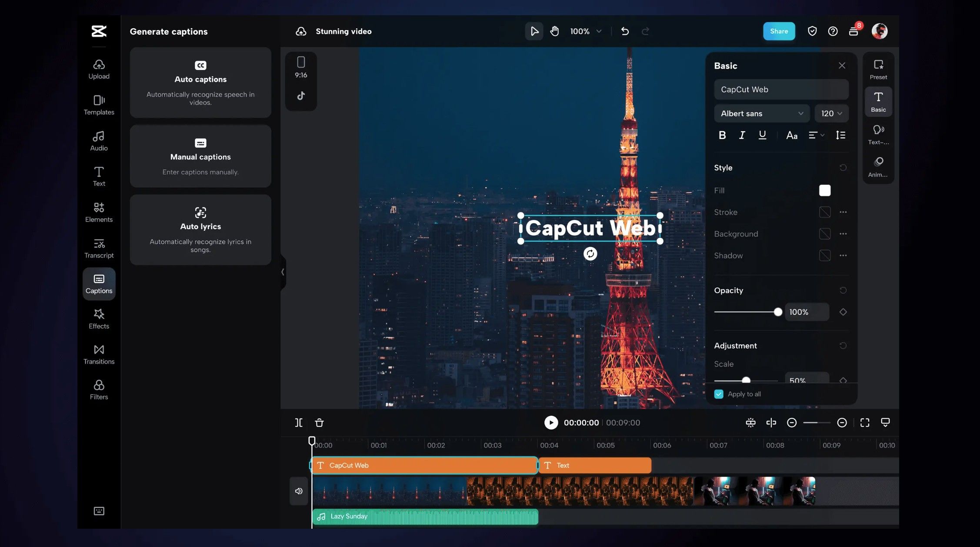Open the 100% zoom level dropdown
This screenshot has height=547, width=980.
click(586, 31)
